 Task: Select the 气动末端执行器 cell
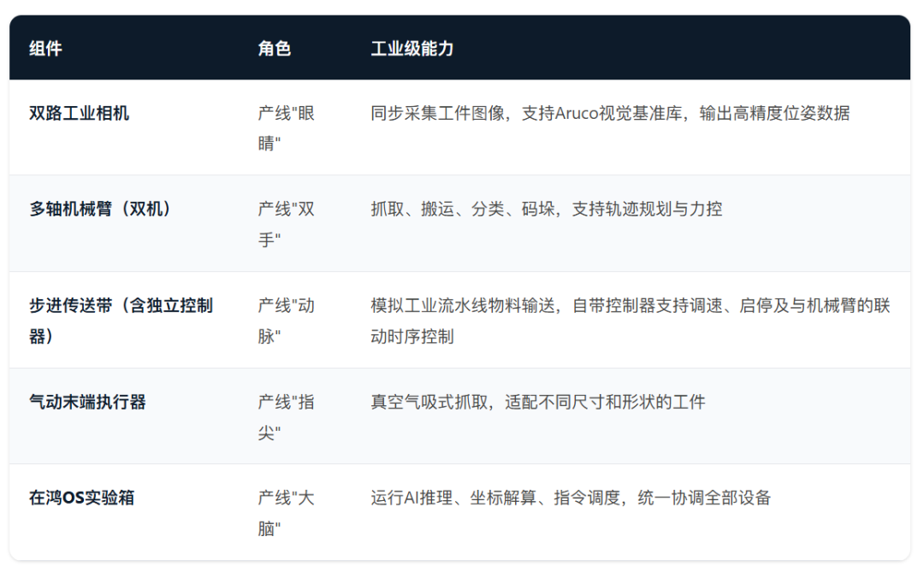87,402
